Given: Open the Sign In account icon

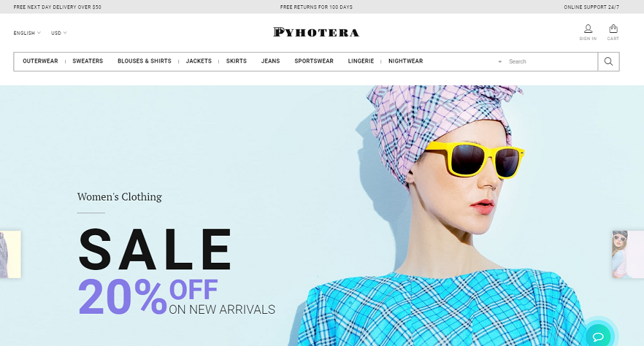Looking at the screenshot, I should coord(588,32).
